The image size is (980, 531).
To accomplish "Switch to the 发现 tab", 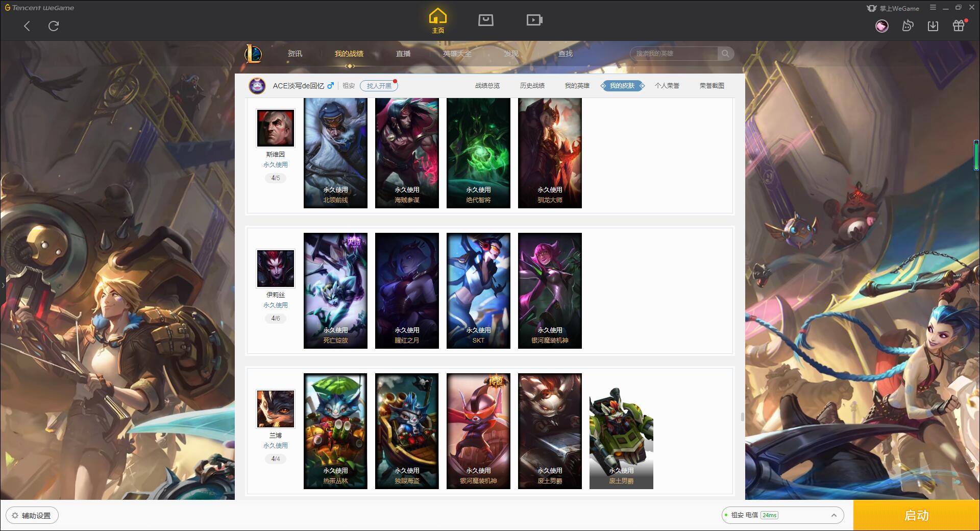I will (511, 54).
